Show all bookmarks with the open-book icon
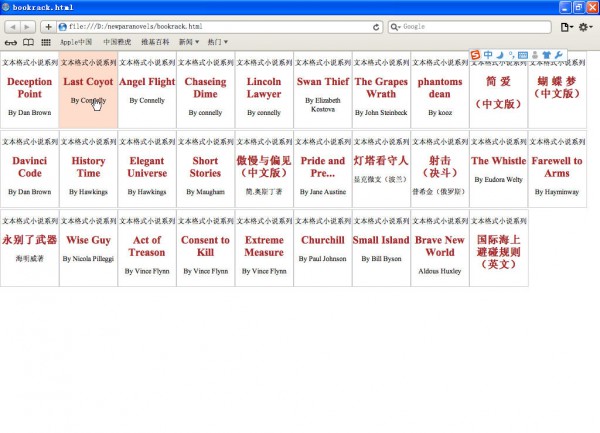This screenshot has height=433, width=600. click(x=28, y=42)
